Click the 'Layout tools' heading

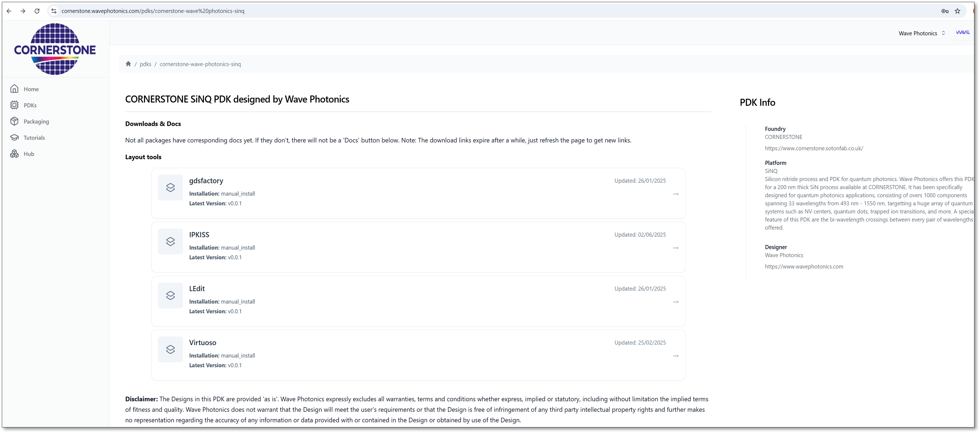[x=143, y=157]
